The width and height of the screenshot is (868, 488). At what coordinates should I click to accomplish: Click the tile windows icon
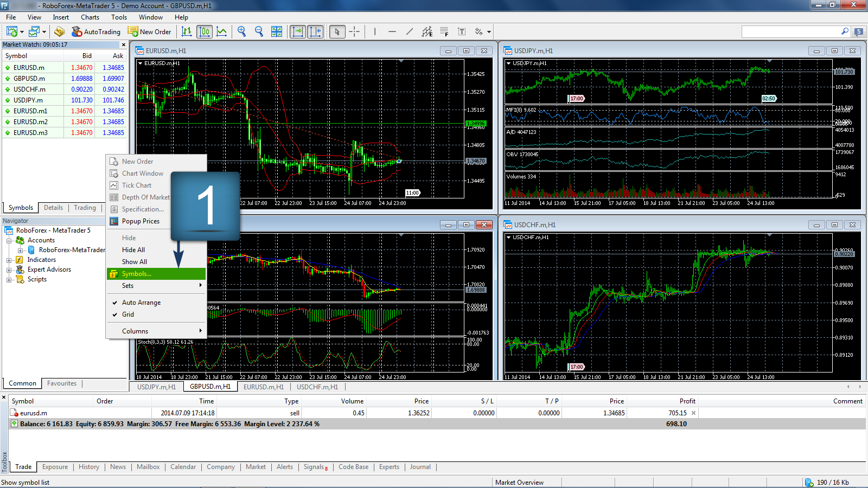[277, 32]
